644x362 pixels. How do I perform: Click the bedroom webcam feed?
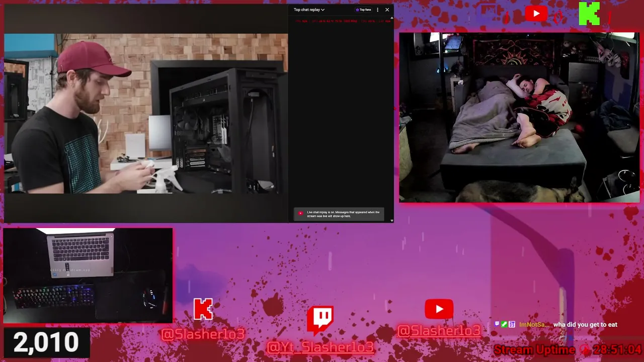(519, 118)
